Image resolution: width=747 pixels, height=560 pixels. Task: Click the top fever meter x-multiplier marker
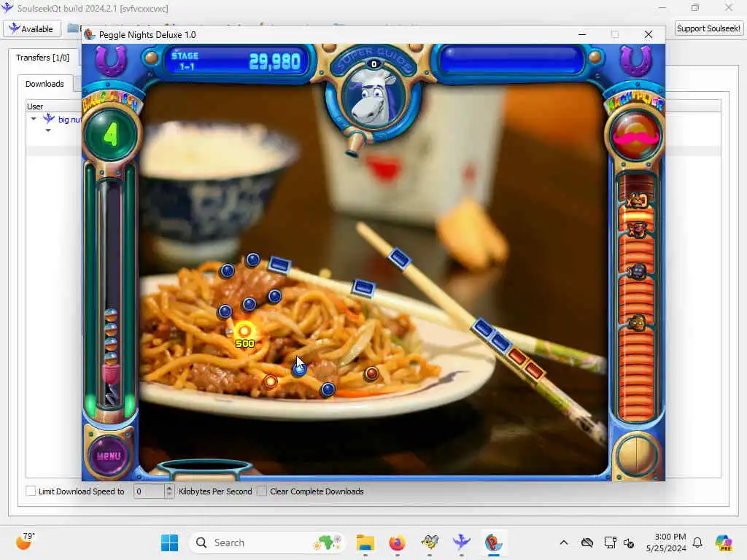click(638, 201)
